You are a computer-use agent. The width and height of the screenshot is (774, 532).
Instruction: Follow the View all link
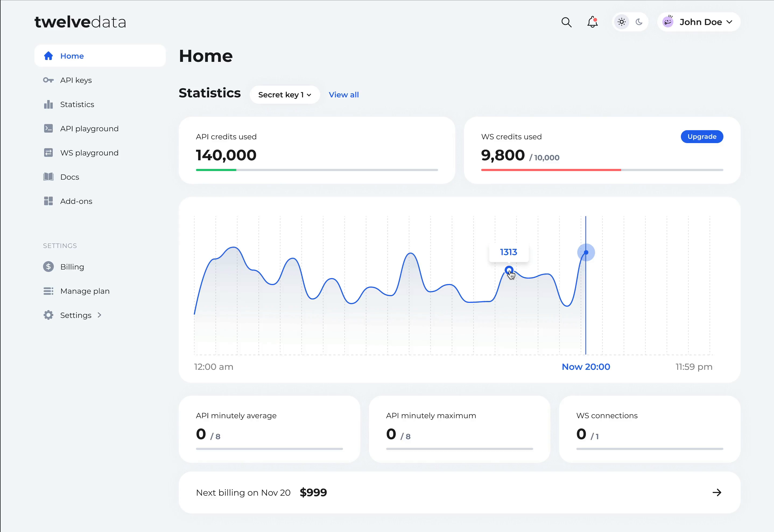coord(343,95)
